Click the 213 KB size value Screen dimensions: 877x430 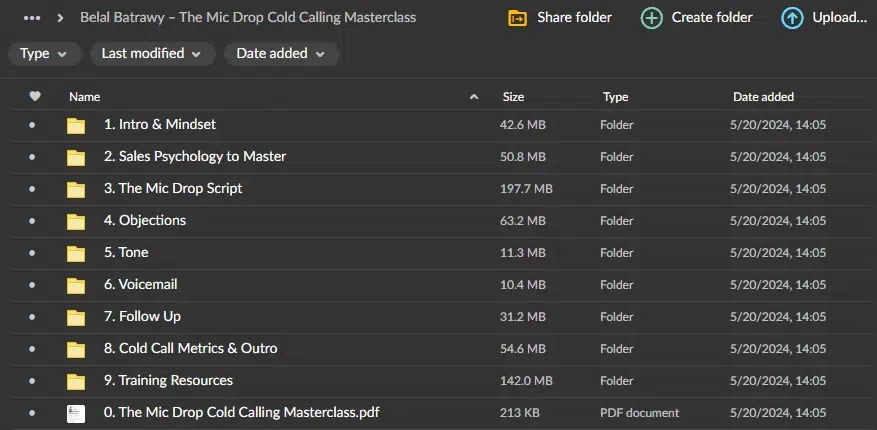(x=520, y=413)
